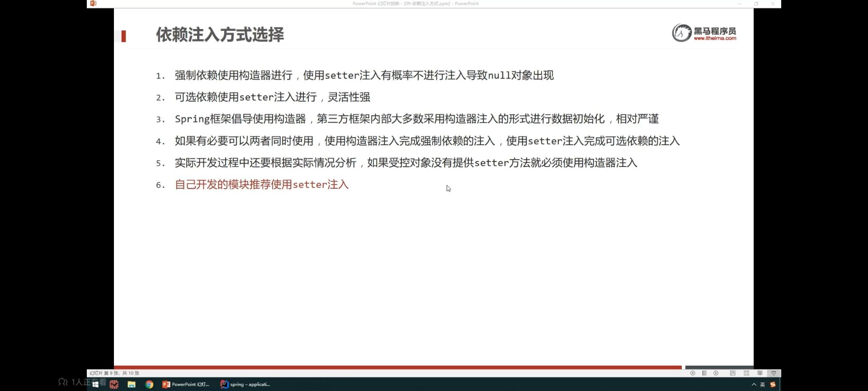Click item 3 about Spring框架倡导使用构造器
The width and height of the screenshot is (868, 391).
point(417,119)
